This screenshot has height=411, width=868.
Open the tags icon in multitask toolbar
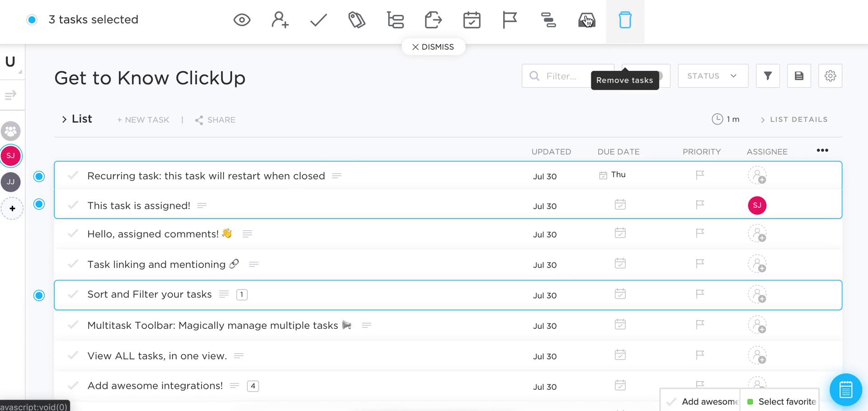coord(357,20)
